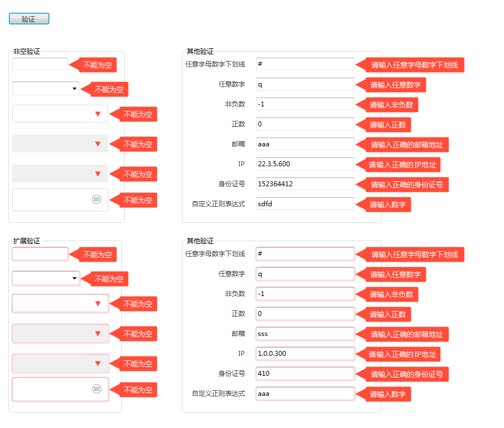Click IP field containing 22.3.5.600
Screen dimensions: 504x428
305,164
